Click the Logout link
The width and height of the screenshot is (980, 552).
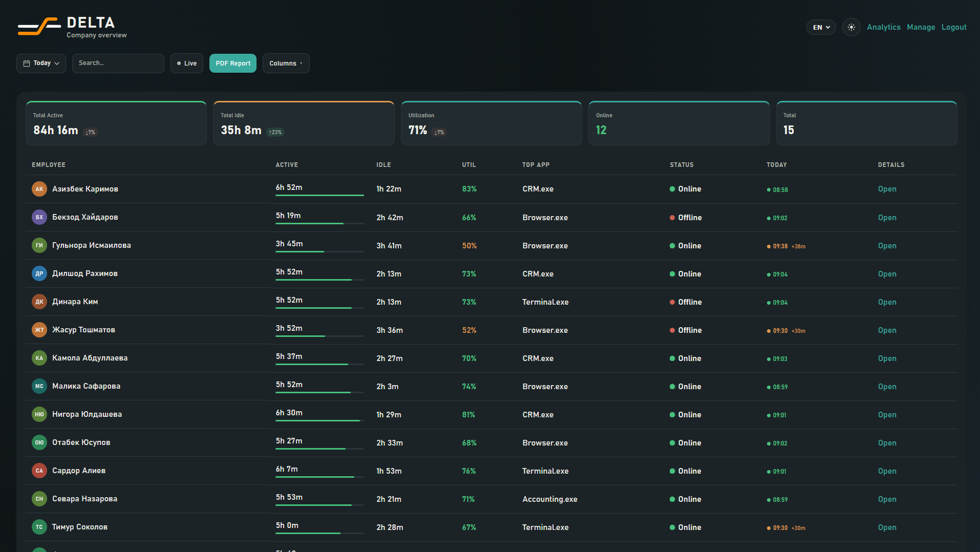pos(954,27)
